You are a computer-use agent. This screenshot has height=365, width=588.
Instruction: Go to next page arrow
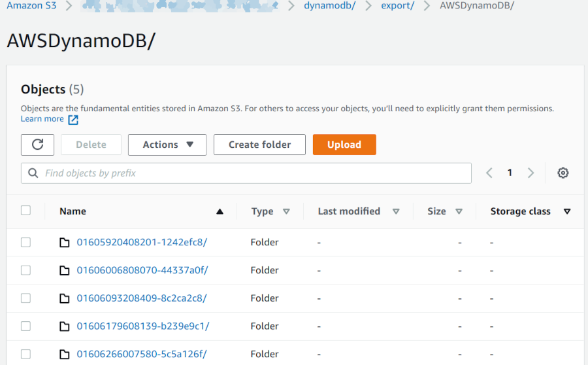[531, 173]
